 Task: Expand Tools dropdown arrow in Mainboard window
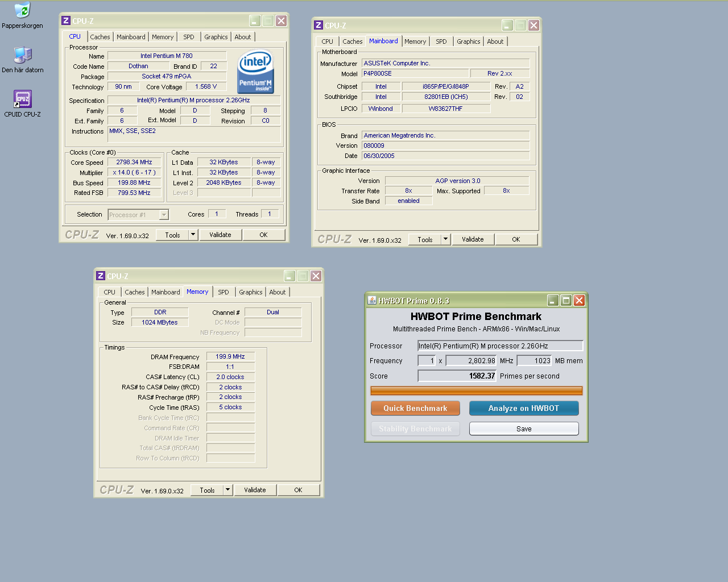click(445, 239)
